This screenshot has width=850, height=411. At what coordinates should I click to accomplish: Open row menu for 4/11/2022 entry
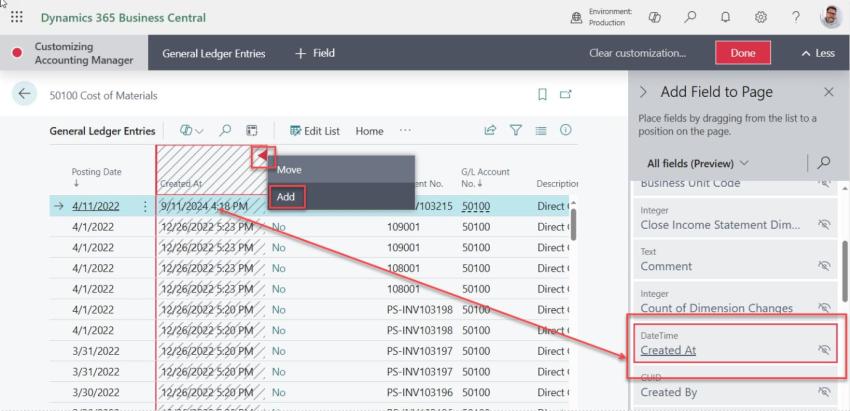[x=145, y=206]
